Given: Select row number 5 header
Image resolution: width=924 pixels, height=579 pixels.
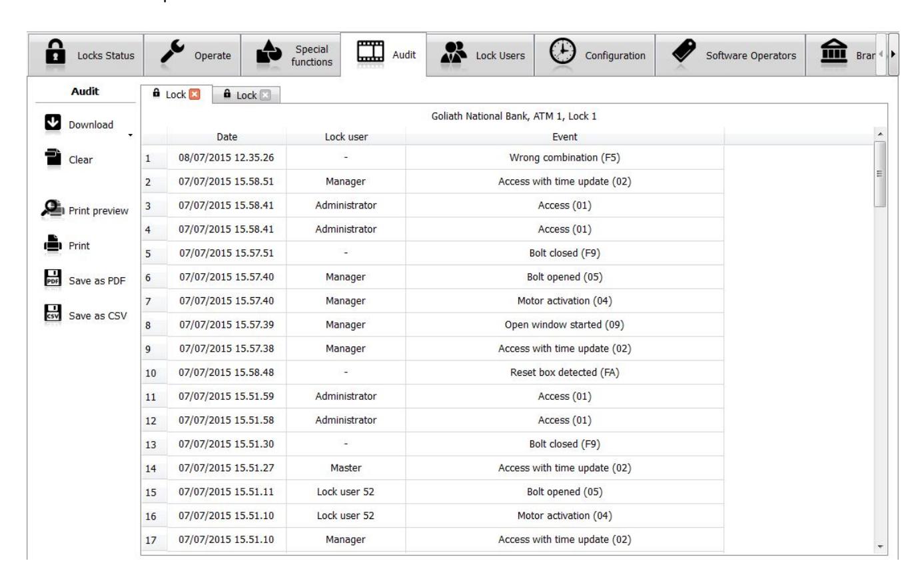Looking at the screenshot, I should coord(154,253).
